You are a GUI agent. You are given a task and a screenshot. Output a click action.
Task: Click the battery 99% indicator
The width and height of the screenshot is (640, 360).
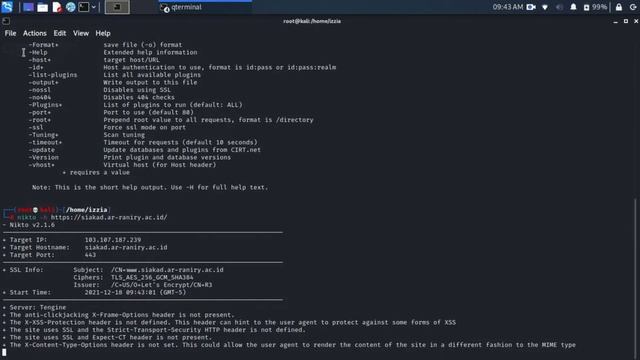(596, 7)
